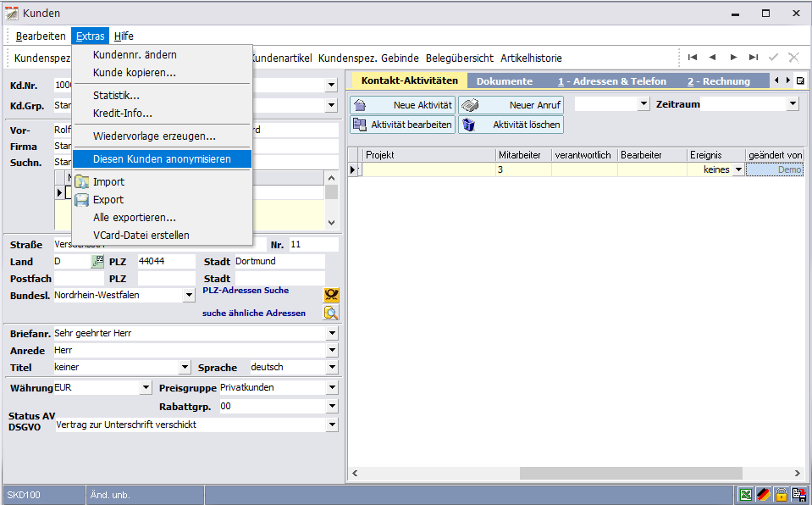
Task: Open Kundenspez. Gebinde from the toolbar
Action: [368, 58]
